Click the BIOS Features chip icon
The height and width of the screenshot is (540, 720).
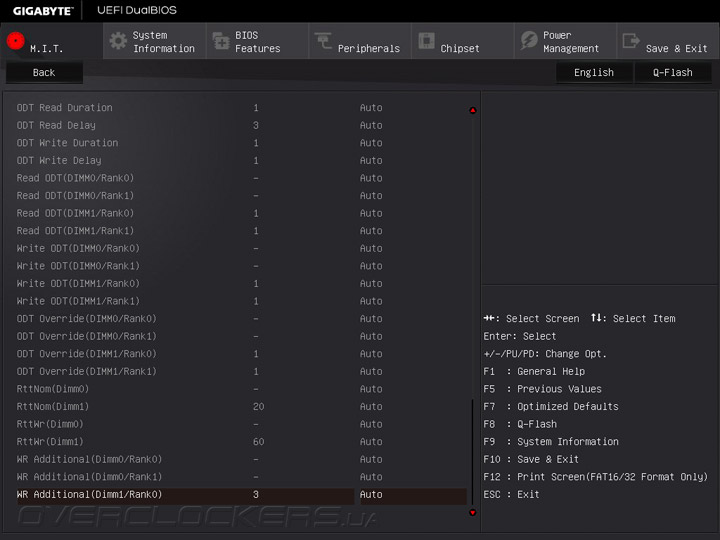tap(221, 41)
